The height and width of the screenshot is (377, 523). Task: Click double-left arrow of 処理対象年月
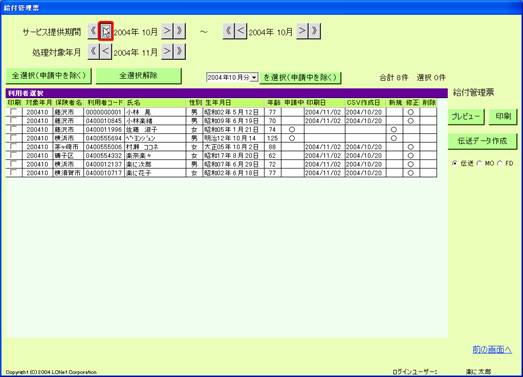point(94,52)
